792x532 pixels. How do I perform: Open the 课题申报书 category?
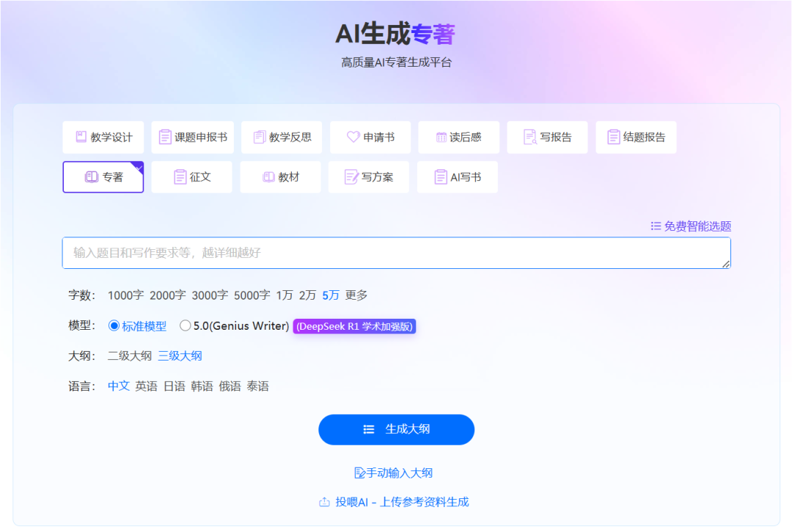(x=192, y=137)
